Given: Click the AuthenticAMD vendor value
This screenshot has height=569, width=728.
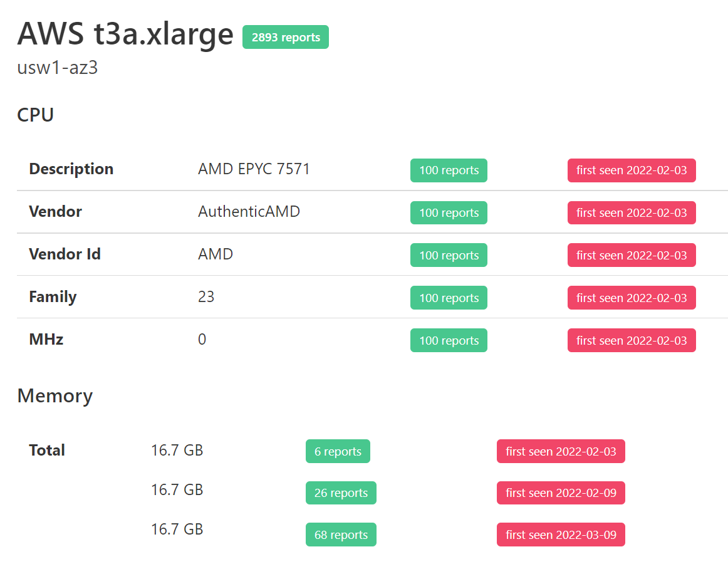Looking at the screenshot, I should pos(249,212).
